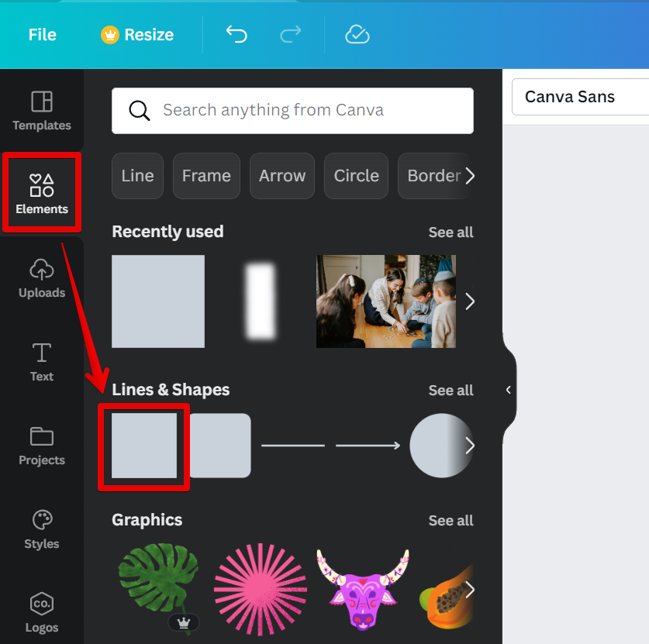649x644 pixels.
Task: Click the Undo arrow icon
Action: pyautogui.click(x=236, y=35)
